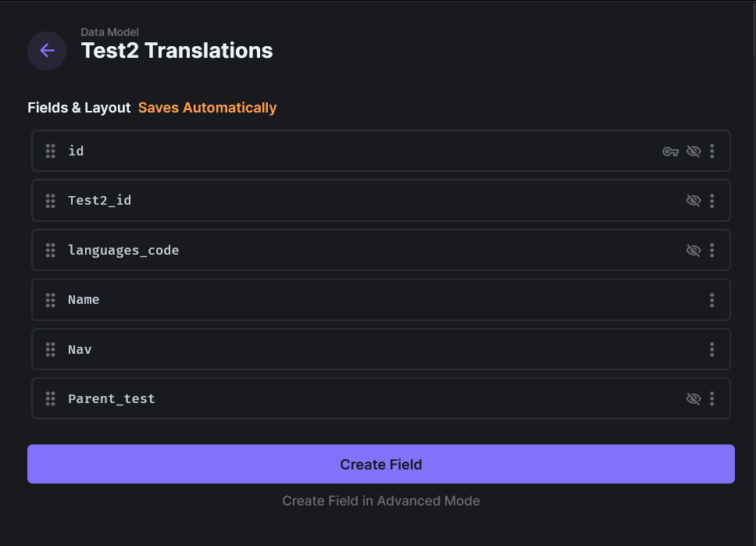Open the options menu for the Name field
Image resolution: width=756 pixels, height=546 pixels.
point(711,299)
